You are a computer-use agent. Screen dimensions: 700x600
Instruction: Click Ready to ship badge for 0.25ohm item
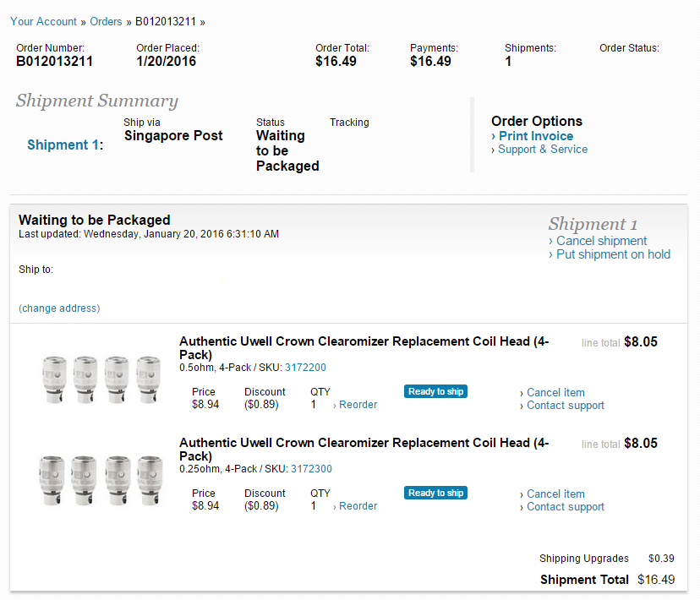[435, 494]
